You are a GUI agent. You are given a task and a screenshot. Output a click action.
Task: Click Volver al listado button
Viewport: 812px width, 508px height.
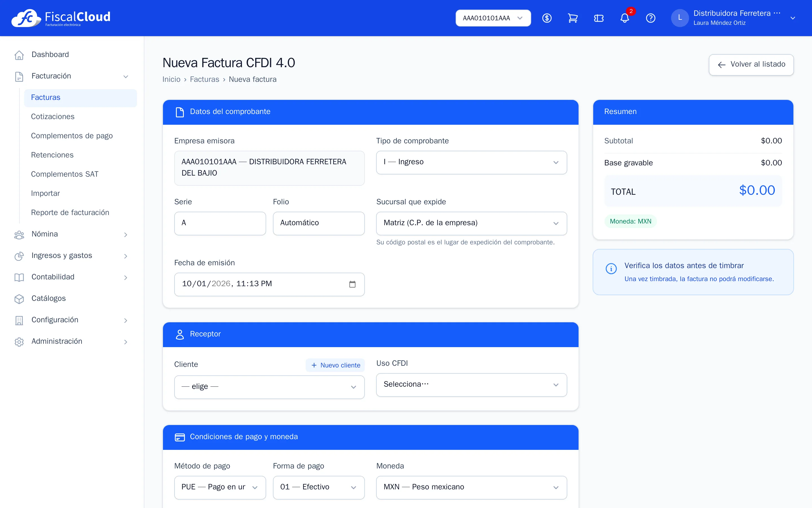pos(751,65)
